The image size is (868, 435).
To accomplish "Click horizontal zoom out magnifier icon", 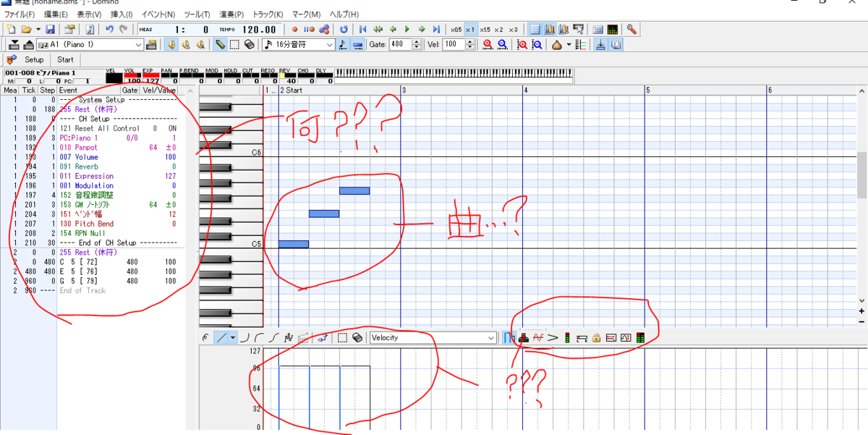I will (x=502, y=45).
